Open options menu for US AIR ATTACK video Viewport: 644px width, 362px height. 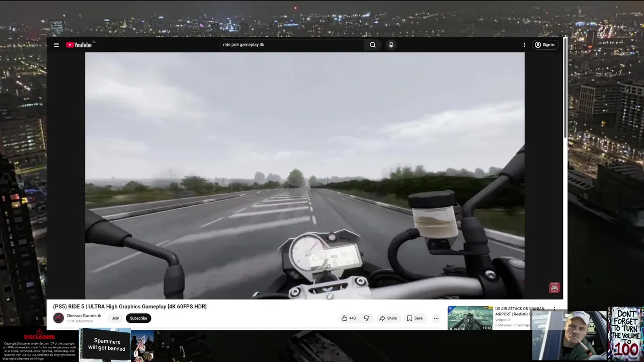(554, 309)
